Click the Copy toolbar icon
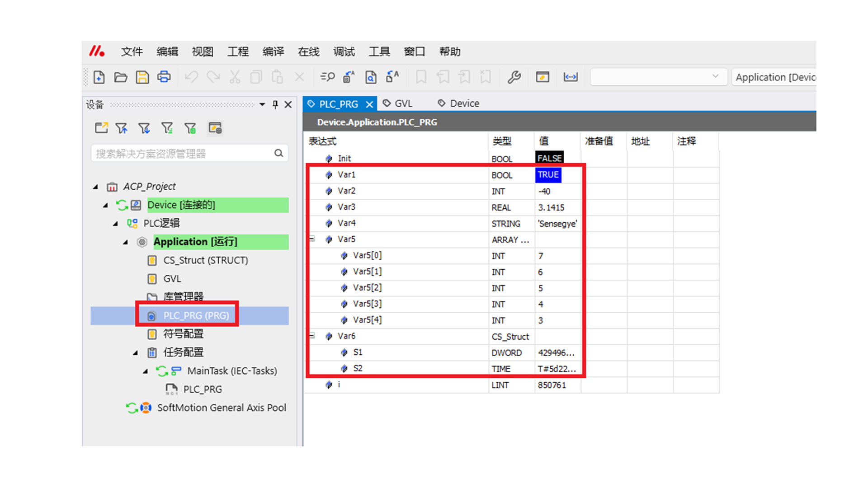This screenshot has width=868, height=488. 256,77
